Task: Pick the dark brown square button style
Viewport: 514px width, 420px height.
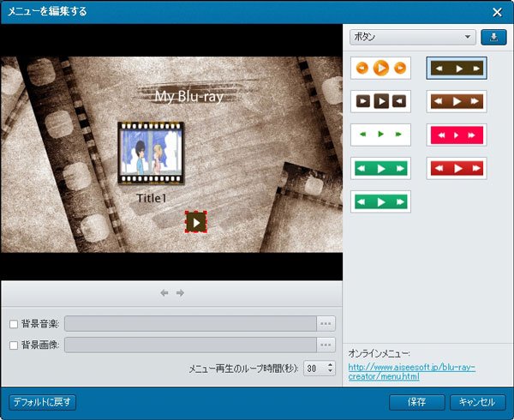Action: [x=380, y=101]
